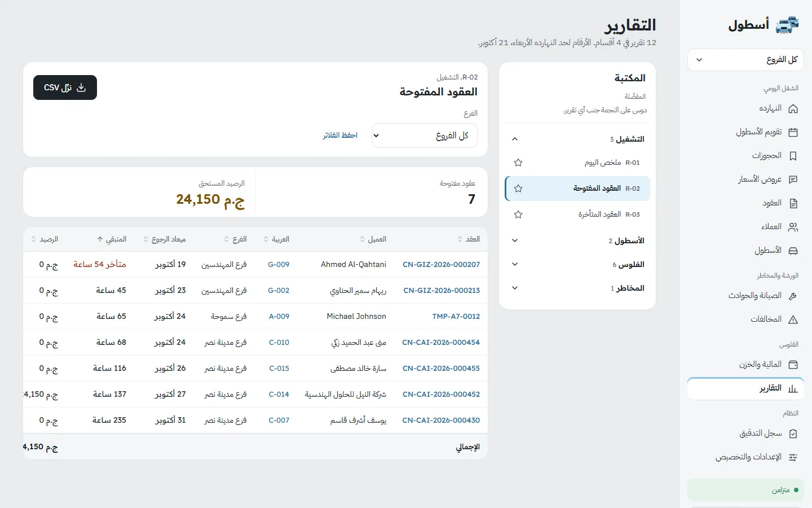Expand the الأسطول section in library
Viewport: 812px width, 508px height.
pyautogui.click(x=577, y=240)
